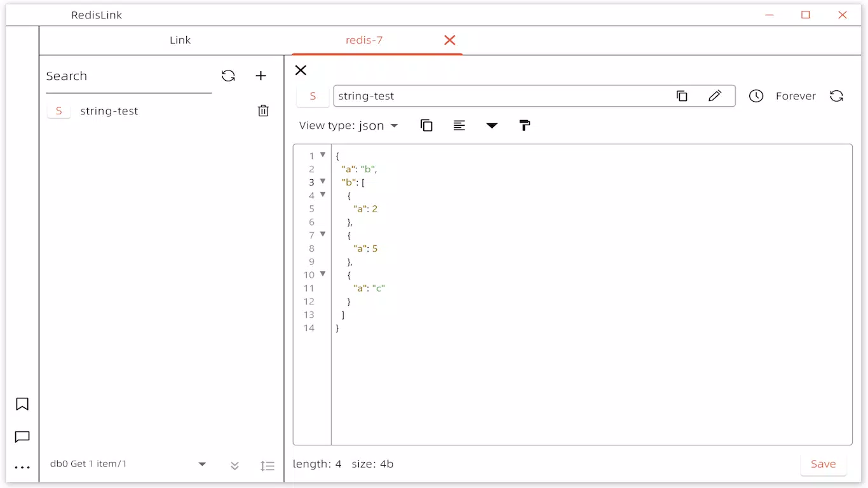
Task: Reload the key value with refresh icon
Action: [837, 96]
